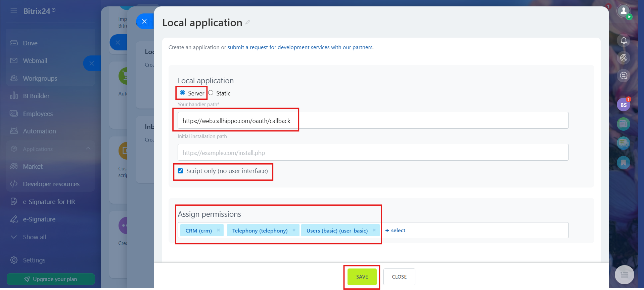The image size is (644, 290).
Task: Edit title with the pencil icon
Action: pos(248,22)
